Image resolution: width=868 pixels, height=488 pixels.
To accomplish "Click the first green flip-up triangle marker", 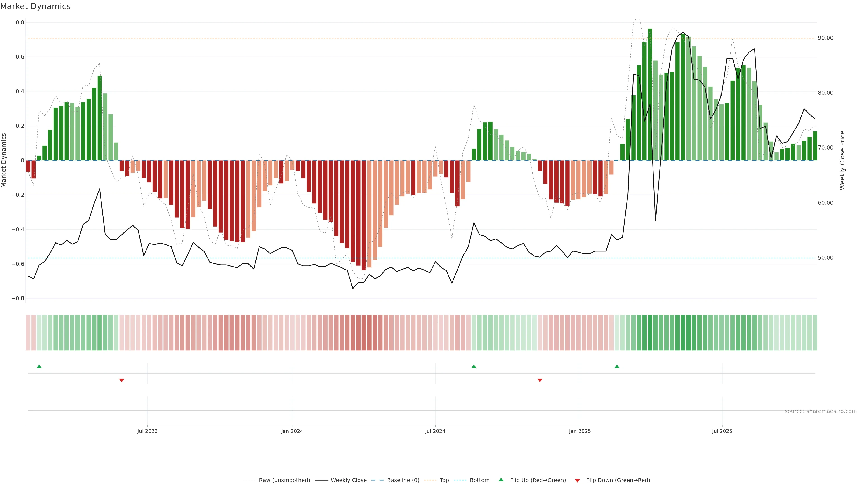I will [39, 366].
